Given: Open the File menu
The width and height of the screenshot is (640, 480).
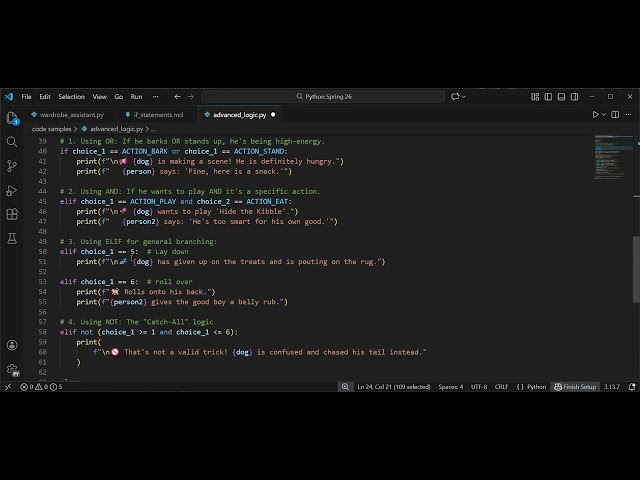Looking at the screenshot, I should coord(27,97).
